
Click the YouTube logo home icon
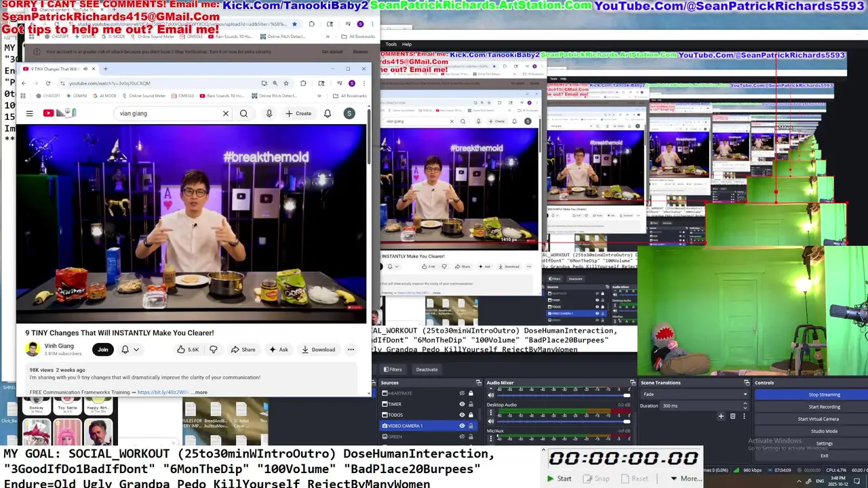[59, 113]
